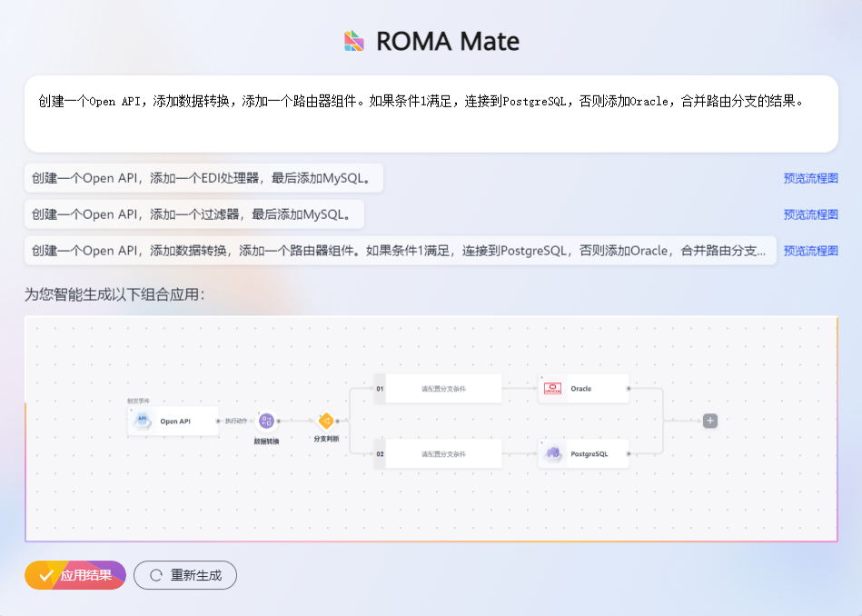
Task: Open 预览流程图 for the 过滤器 prompt
Action: 810,214
